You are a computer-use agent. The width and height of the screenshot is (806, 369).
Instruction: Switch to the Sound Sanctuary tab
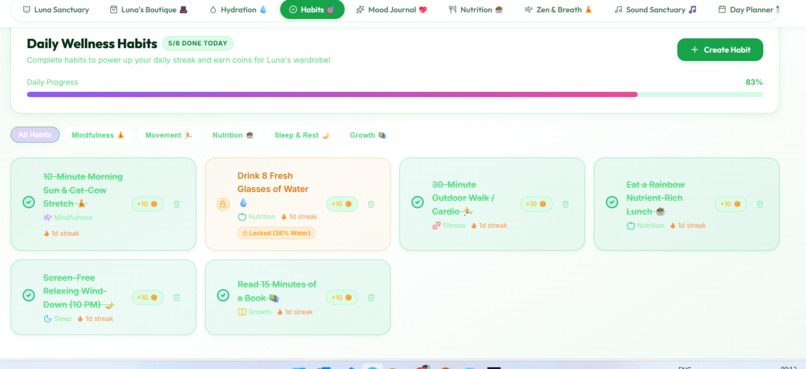click(x=655, y=9)
